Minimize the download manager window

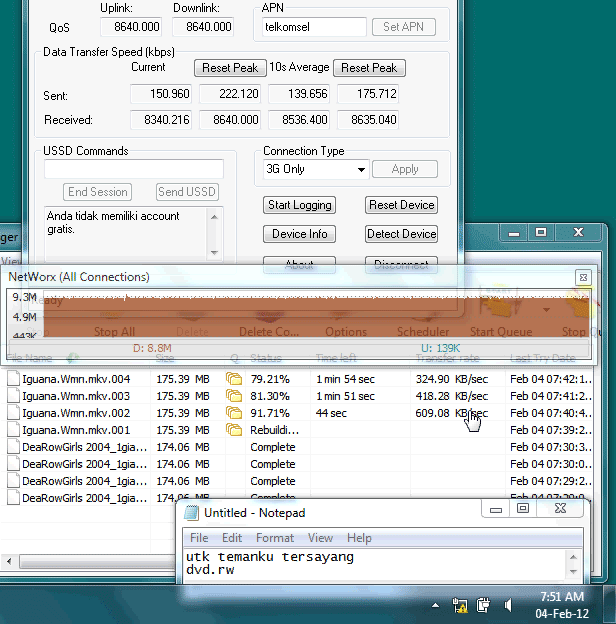[513, 232]
